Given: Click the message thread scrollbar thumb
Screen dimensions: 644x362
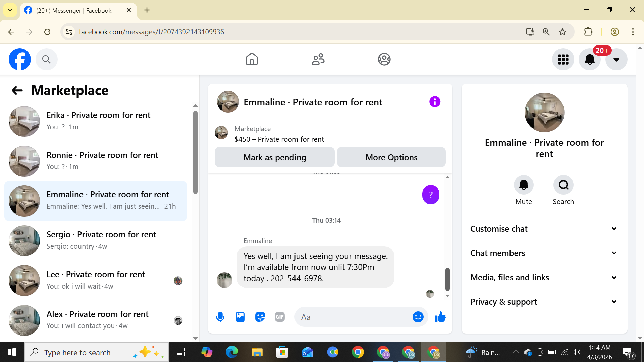Looking at the screenshot, I should pos(447,279).
